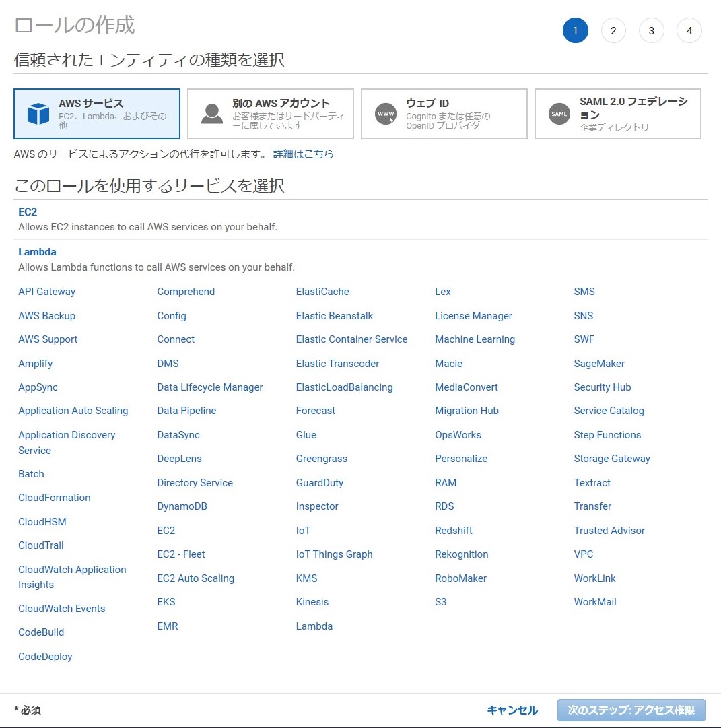Screen dimensions: 721x728
Task: Select the AWS Backup service
Action: [47, 316]
